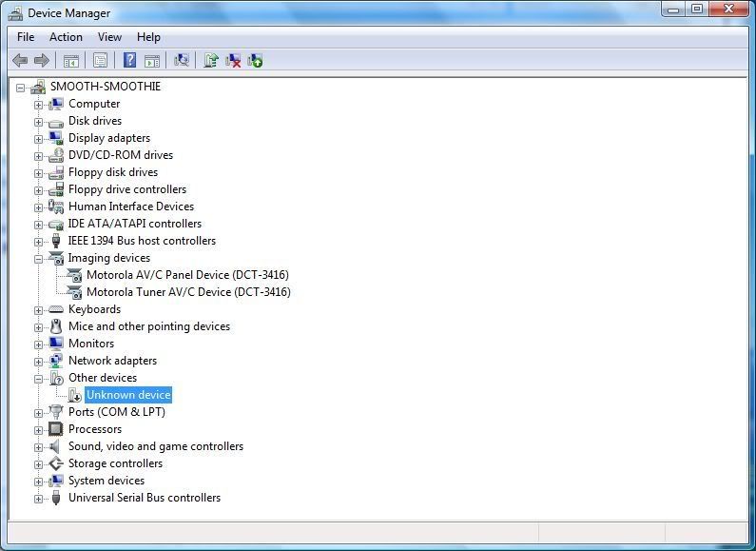Select the Network adapters label

click(113, 361)
